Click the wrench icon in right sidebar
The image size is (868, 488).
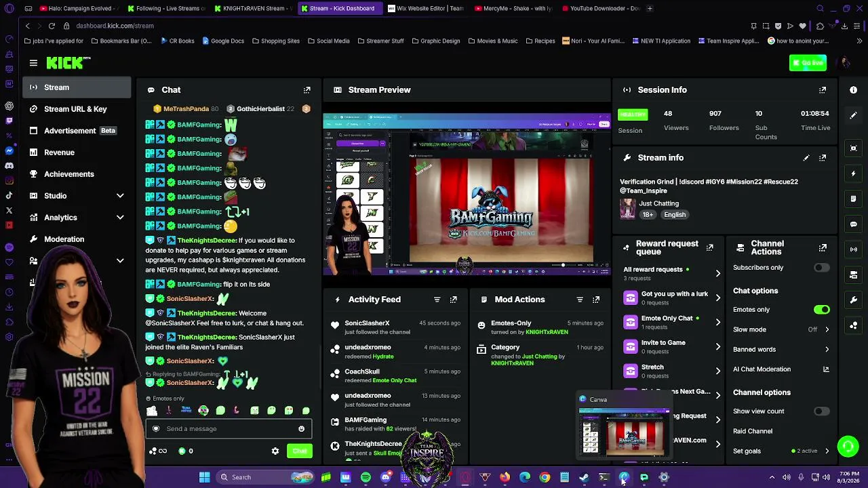(x=854, y=300)
